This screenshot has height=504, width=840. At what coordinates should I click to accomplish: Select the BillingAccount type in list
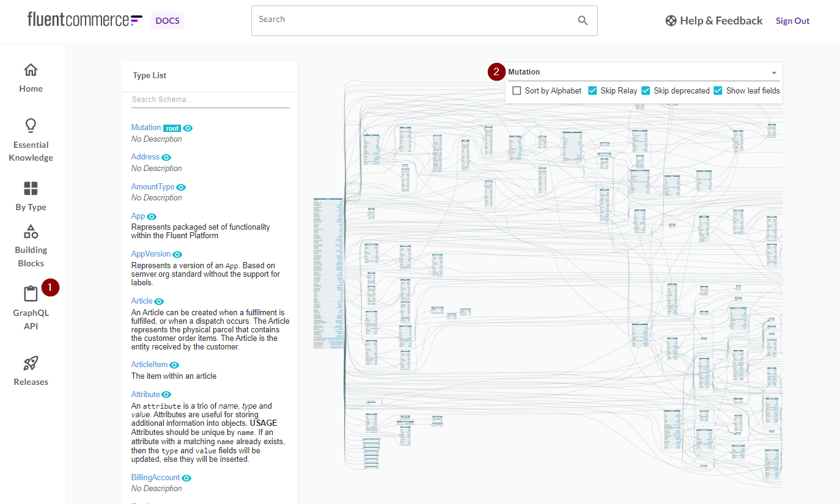(x=155, y=478)
